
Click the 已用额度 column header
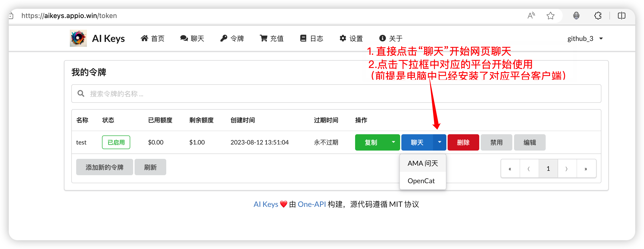(x=160, y=120)
